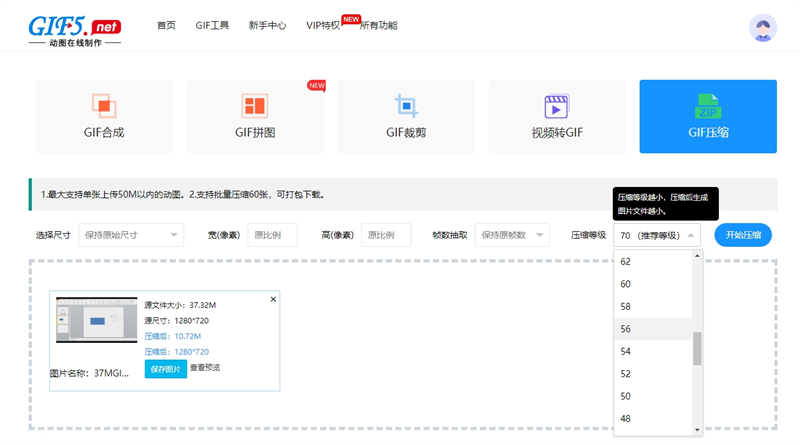Screen dimensions: 800x445
Task: Remove the uploaded image with X
Action: point(273,299)
